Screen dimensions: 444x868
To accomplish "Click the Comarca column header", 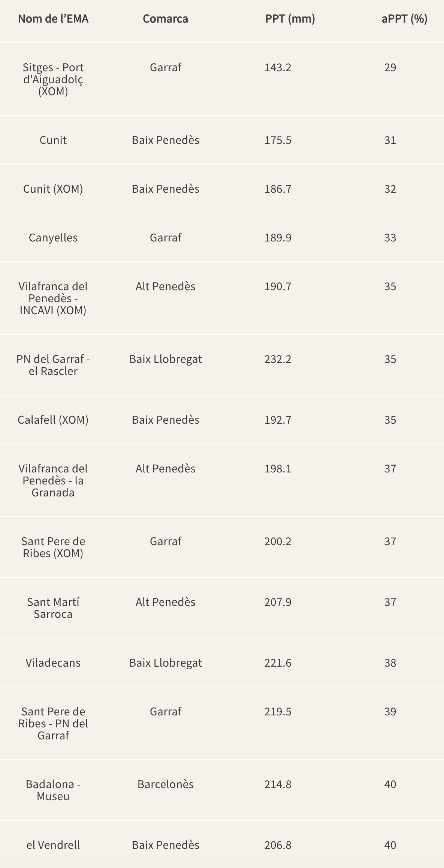I will 165,19.
